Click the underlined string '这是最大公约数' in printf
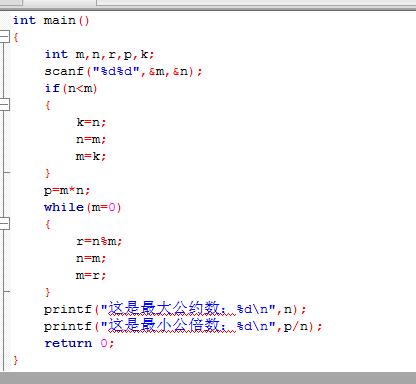The image size is (416, 384). coord(164,309)
